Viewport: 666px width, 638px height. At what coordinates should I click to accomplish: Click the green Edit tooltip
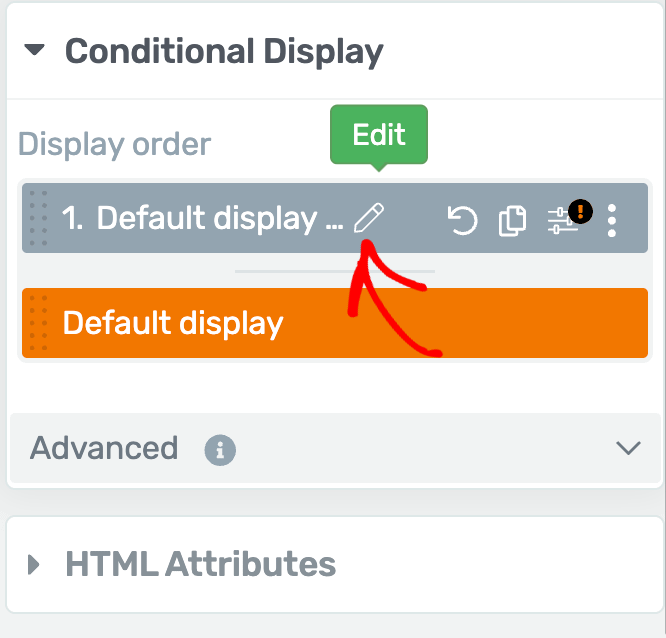point(379,134)
